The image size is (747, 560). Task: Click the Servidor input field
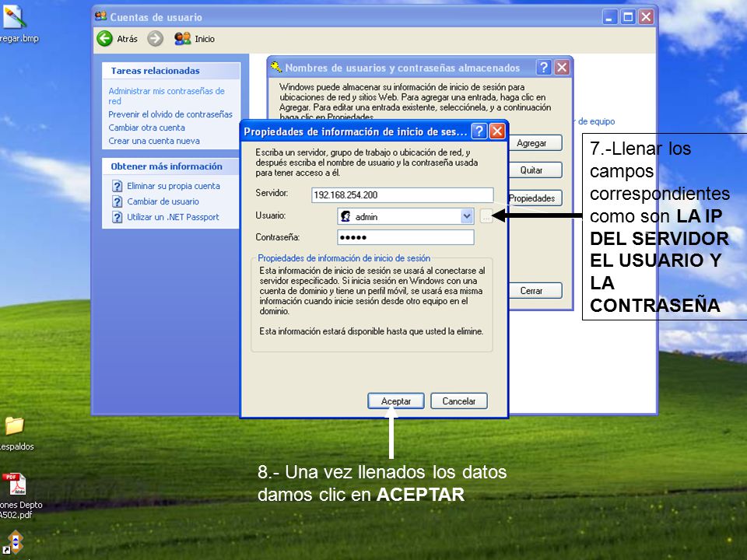click(402, 194)
